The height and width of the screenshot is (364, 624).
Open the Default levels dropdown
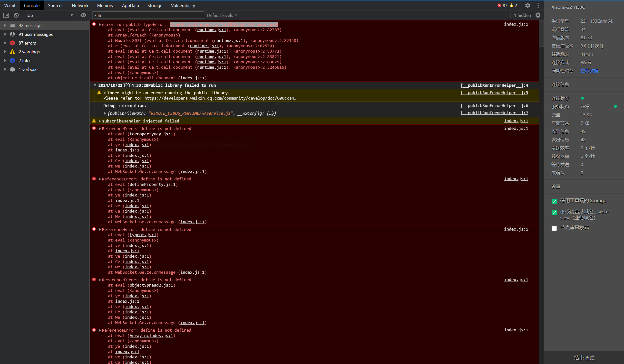pos(222,15)
